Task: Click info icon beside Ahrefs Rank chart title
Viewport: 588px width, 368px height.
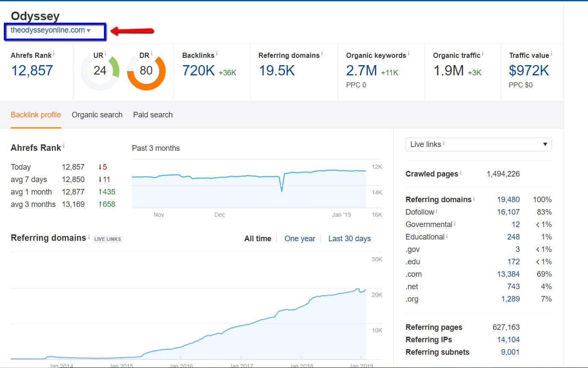Action: (x=64, y=146)
